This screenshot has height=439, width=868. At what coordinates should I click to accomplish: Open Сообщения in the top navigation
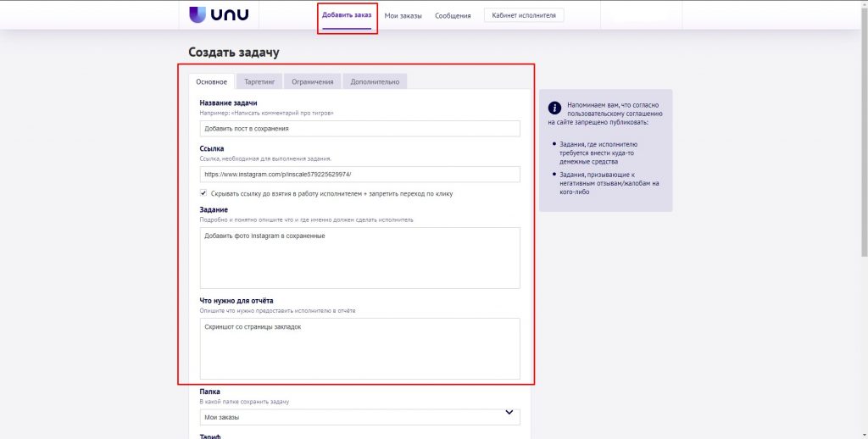click(x=453, y=15)
